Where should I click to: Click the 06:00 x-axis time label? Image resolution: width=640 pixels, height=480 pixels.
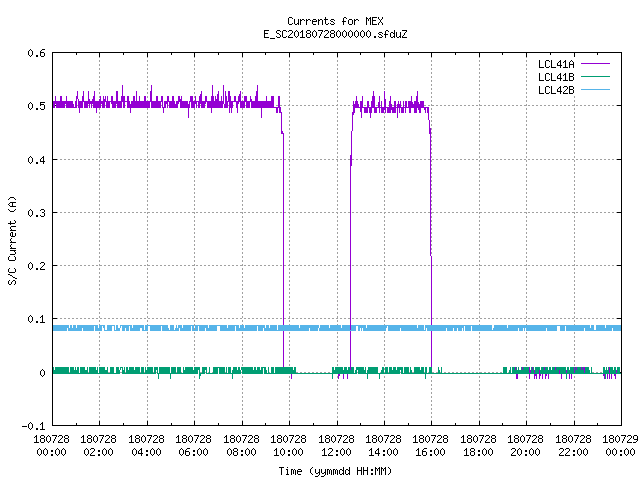[193, 452]
